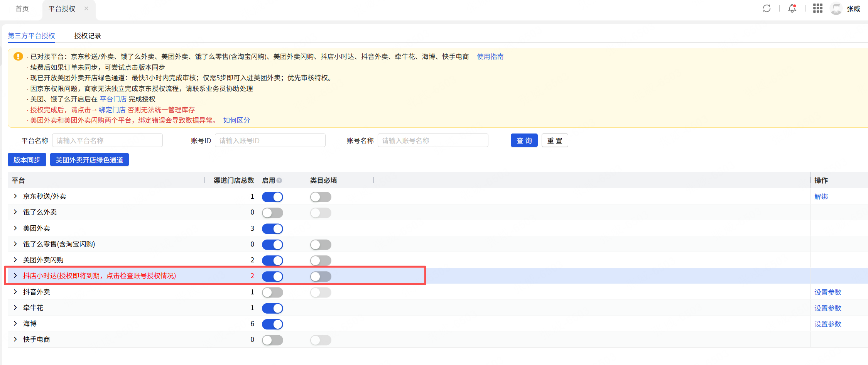Open the apps grid icon
The image size is (868, 365).
[818, 8]
